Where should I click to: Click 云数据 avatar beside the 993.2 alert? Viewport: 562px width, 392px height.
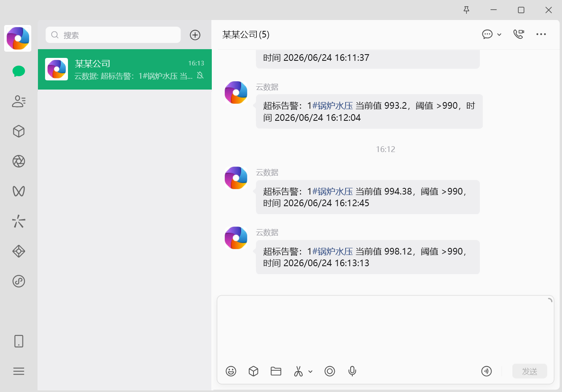[236, 92]
